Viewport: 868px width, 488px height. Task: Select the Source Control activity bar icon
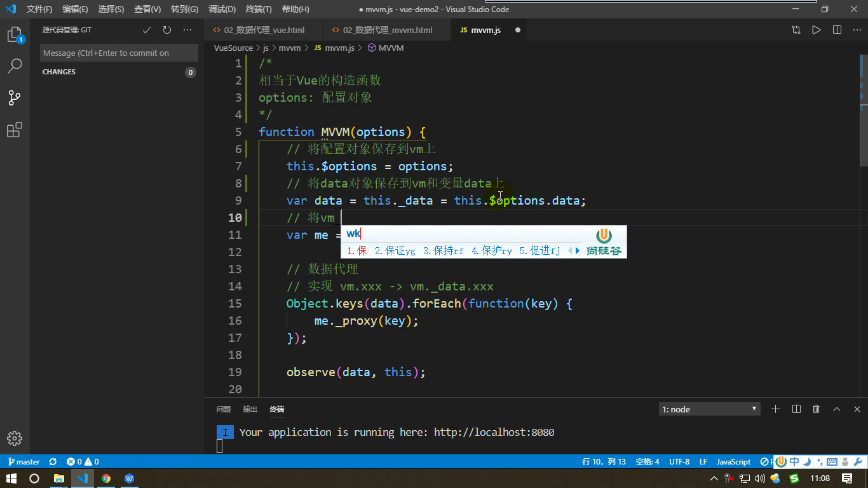click(x=15, y=98)
